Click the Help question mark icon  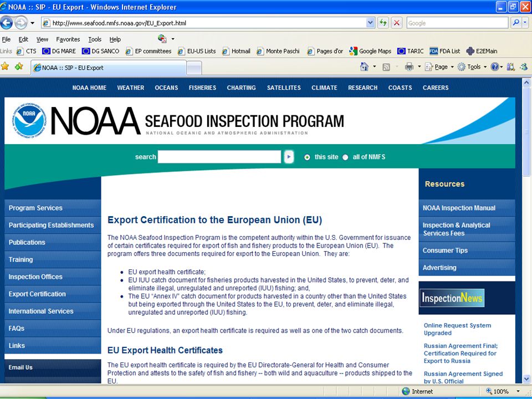pyautogui.click(x=495, y=67)
